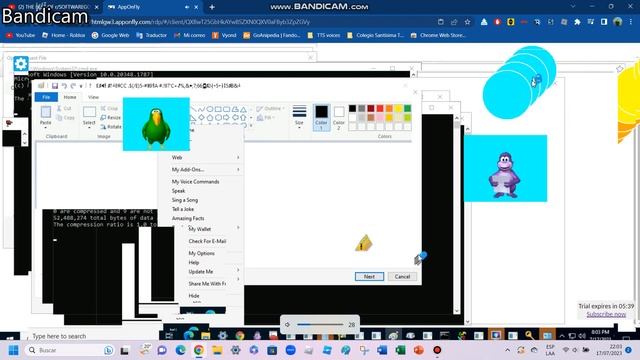
Task: Select the right arrow shape in Paint gallery
Action: (227, 118)
